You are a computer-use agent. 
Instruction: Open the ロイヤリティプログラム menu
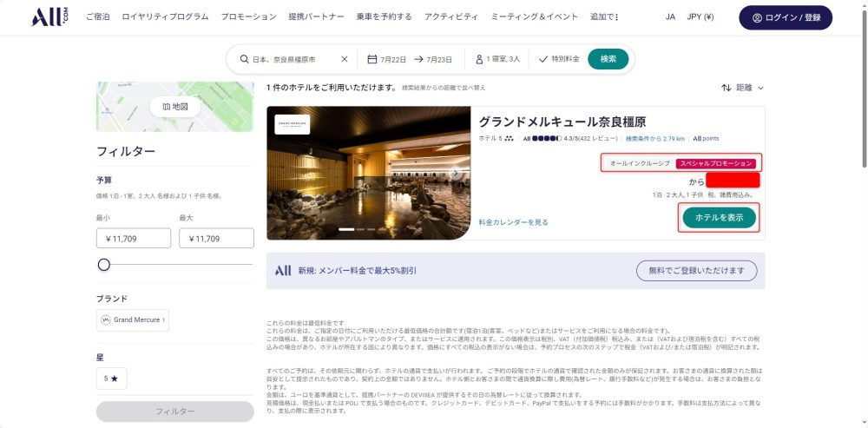[166, 17]
